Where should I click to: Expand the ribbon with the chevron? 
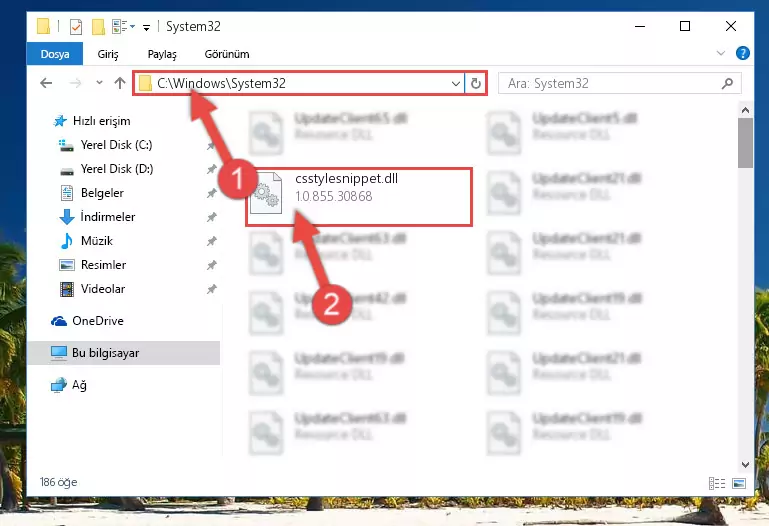[720, 53]
